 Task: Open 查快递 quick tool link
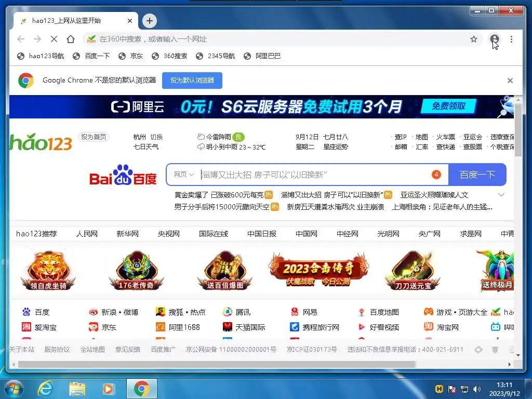tap(445, 147)
